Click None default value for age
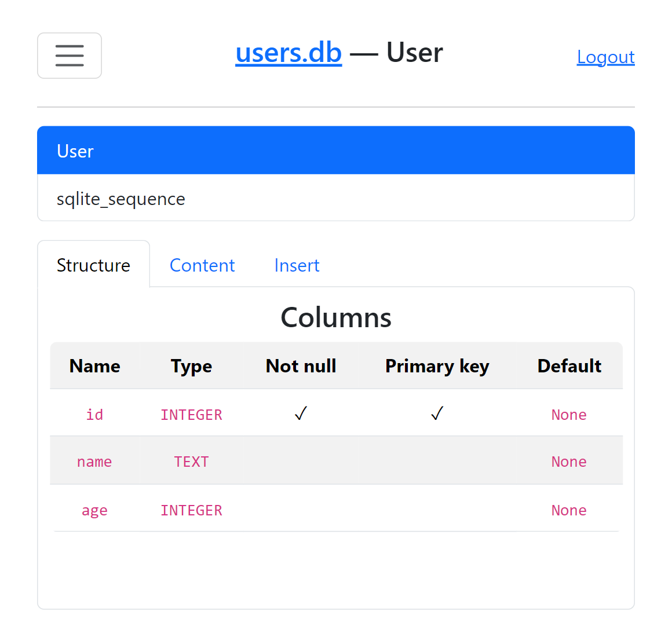Screen dimensions: 672x637 coord(569,510)
